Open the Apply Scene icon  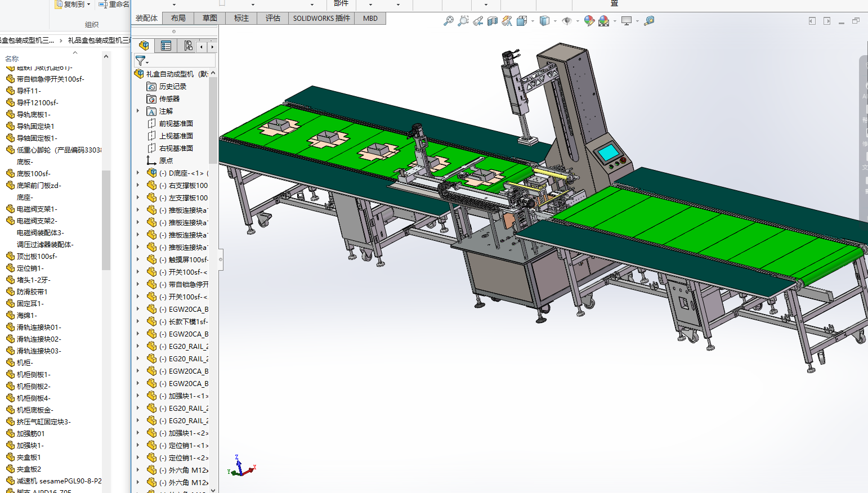tap(604, 21)
